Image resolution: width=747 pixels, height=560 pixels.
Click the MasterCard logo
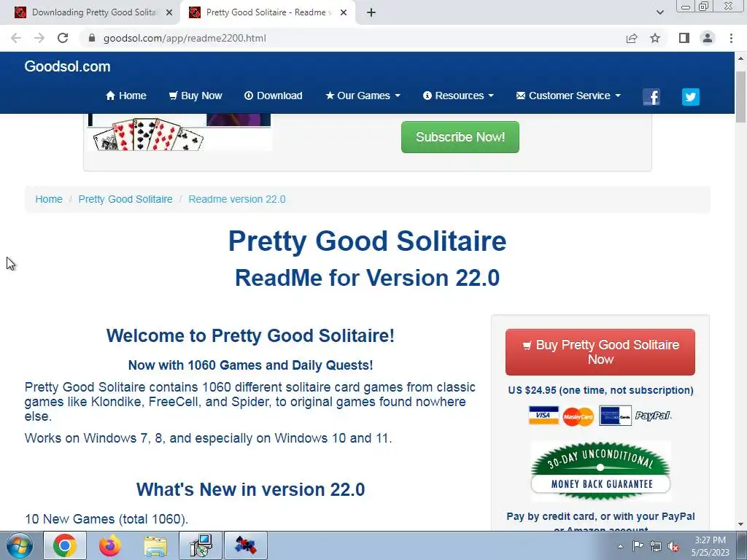tap(578, 416)
